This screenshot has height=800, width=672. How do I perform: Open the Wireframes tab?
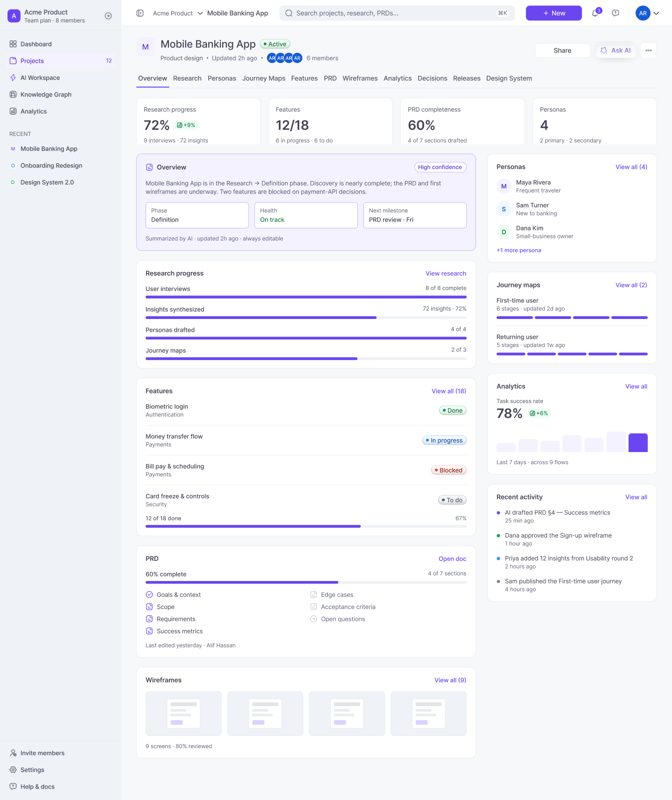[x=360, y=78]
